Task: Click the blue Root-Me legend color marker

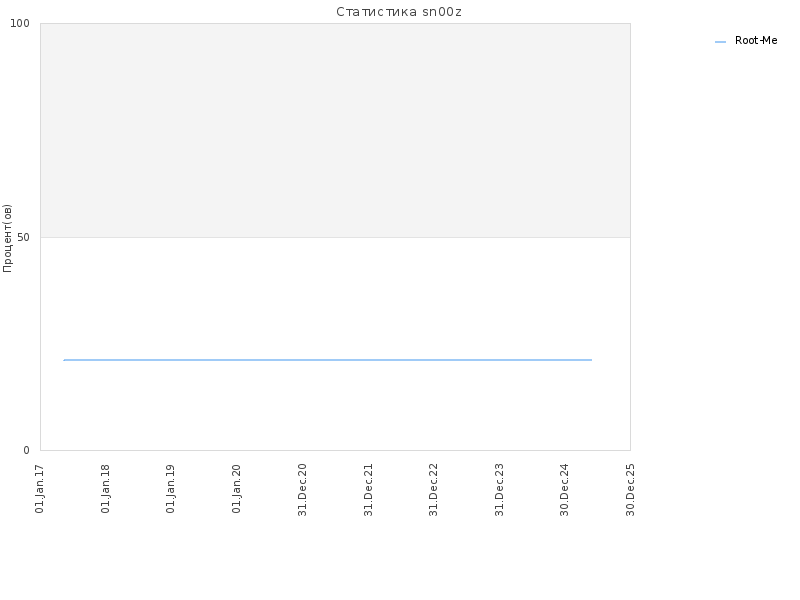Action: pos(720,42)
